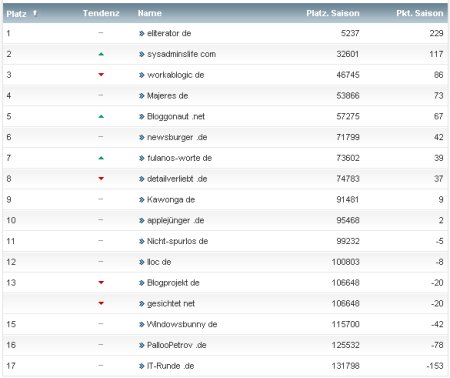
Task: Open the workablogic de link
Action: point(175,75)
